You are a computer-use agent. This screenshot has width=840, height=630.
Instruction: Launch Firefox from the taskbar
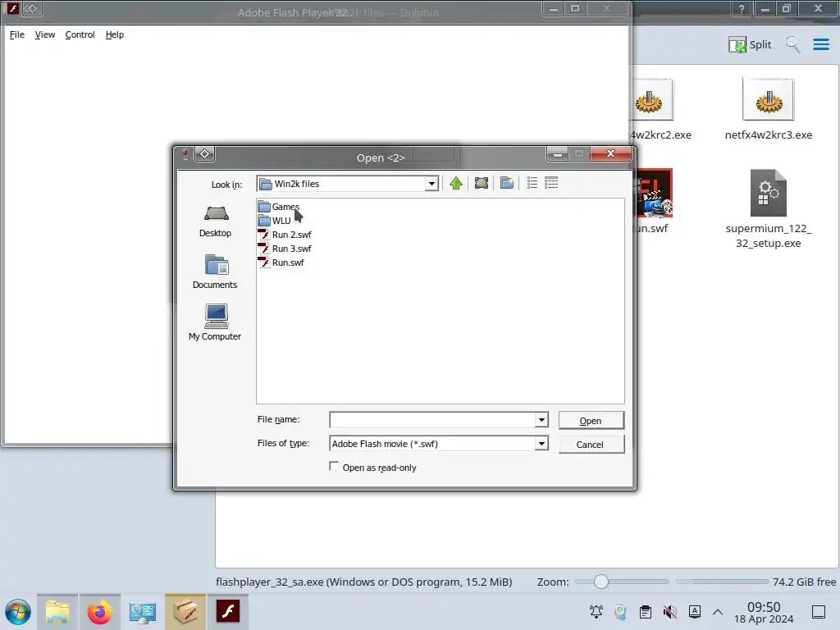pos(99,612)
